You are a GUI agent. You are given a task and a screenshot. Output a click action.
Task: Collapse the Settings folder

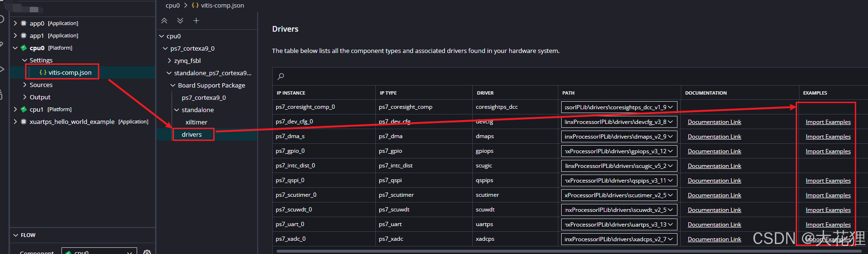(25, 60)
